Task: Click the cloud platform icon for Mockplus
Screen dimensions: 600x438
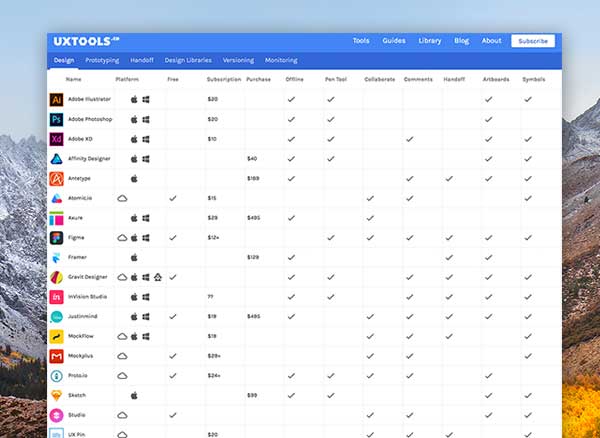Action: pyautogui.click(x=122, y=356)
